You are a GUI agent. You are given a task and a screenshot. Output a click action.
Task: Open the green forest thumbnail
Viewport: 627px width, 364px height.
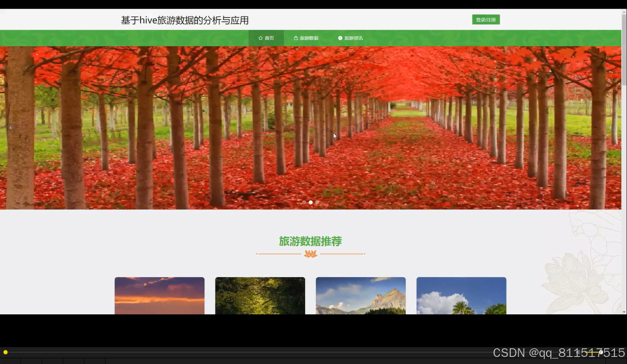pos(260,296)
